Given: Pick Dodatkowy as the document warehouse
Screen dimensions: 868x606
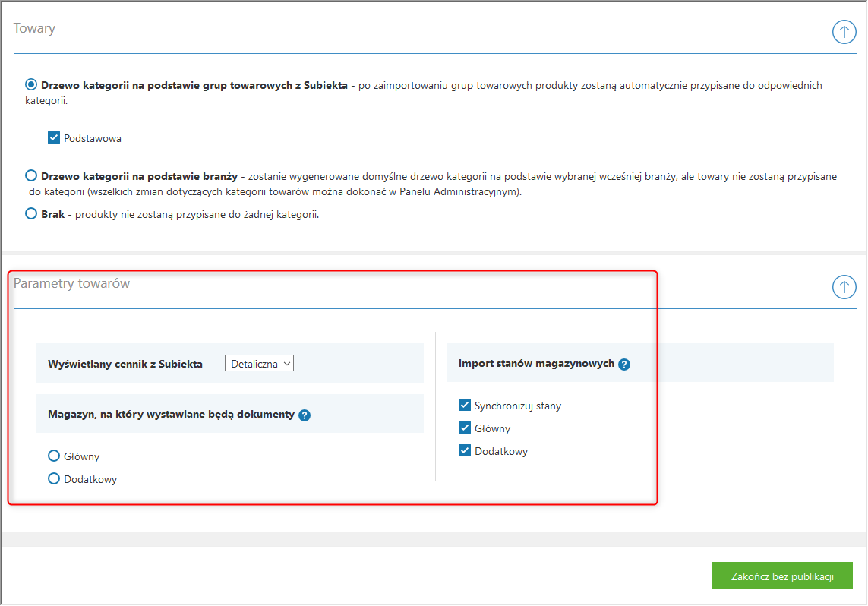Looking at the screenshot, I should click(x=54, y=479).
